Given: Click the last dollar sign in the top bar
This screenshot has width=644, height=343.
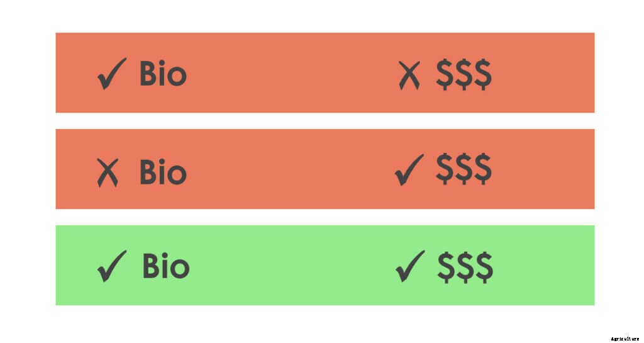Looking at the screenshot, I should [482, 76].
